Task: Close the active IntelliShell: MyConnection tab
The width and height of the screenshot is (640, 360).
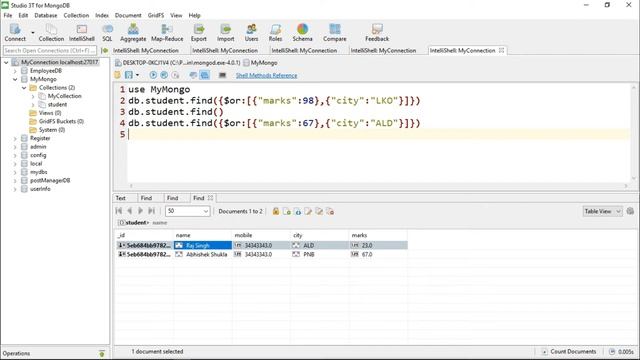Action: pos(501,50)
